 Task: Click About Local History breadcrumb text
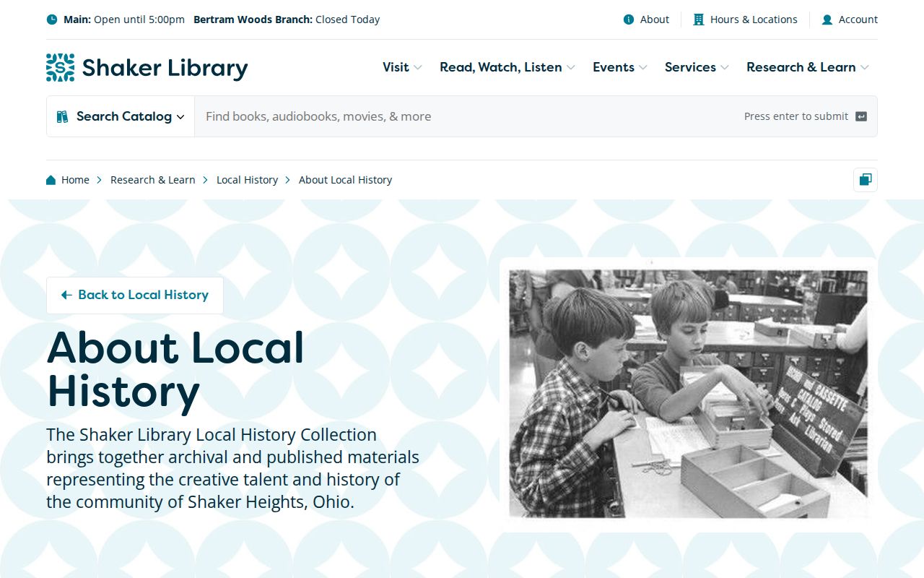[345, 180]
